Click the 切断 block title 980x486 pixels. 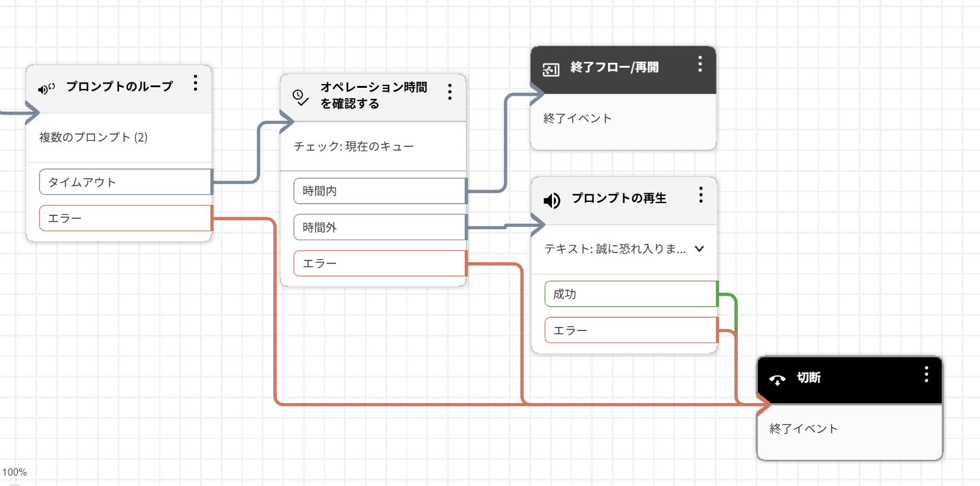(809, 377)
